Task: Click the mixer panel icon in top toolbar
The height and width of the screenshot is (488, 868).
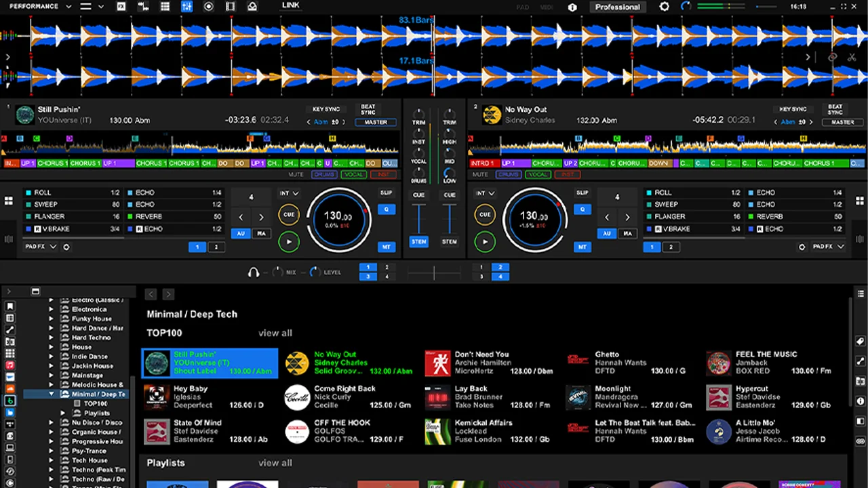Action: coord(186,7)
